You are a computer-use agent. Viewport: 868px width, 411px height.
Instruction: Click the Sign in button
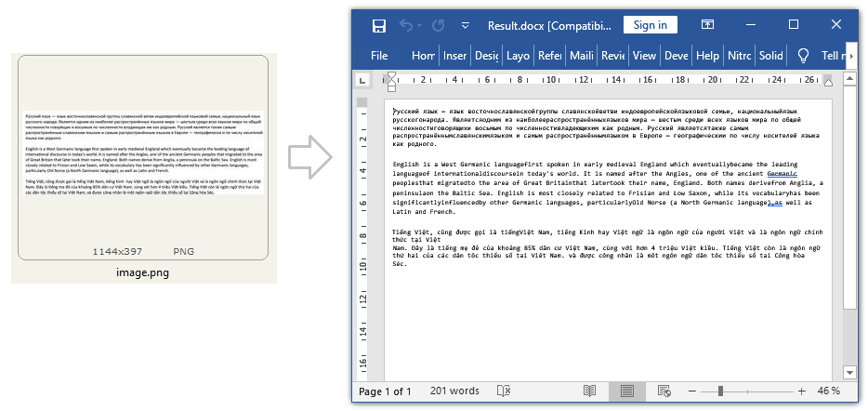tap(651, 25)
